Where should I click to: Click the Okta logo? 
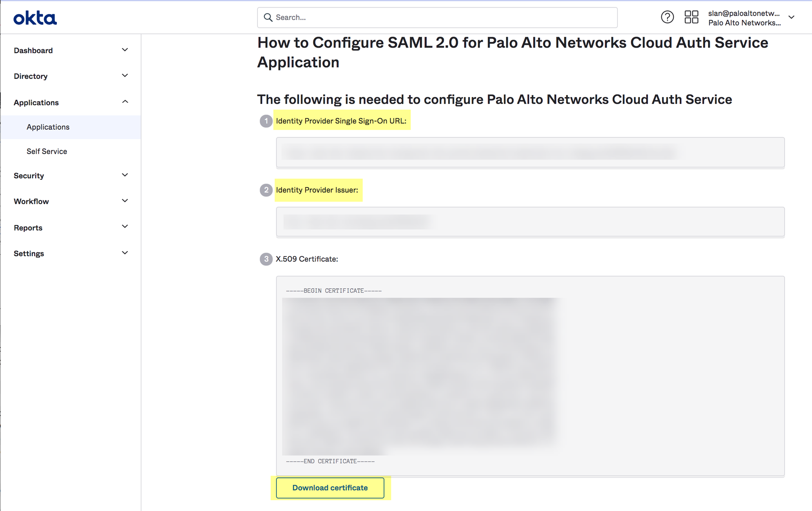click(35, 18)
